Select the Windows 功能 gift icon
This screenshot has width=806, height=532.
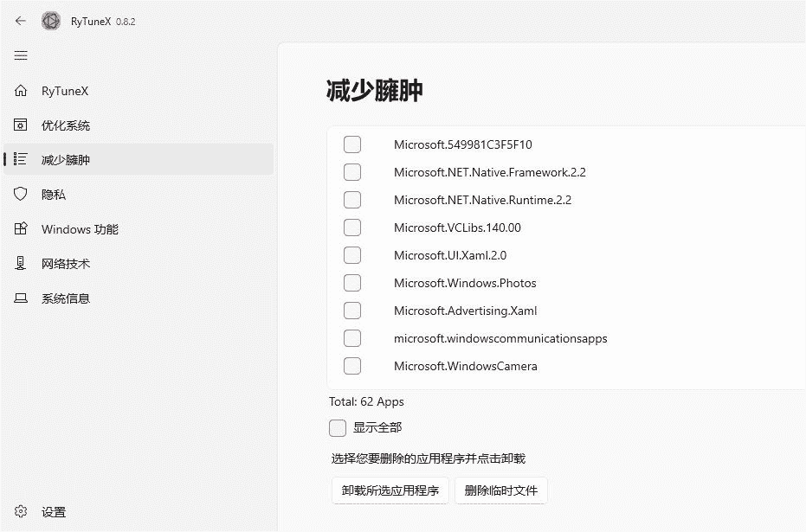tap(20, 228)
